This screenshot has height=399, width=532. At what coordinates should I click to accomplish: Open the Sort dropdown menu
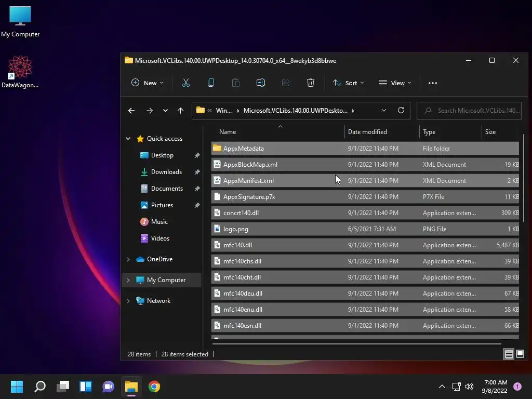click(349, 83)
